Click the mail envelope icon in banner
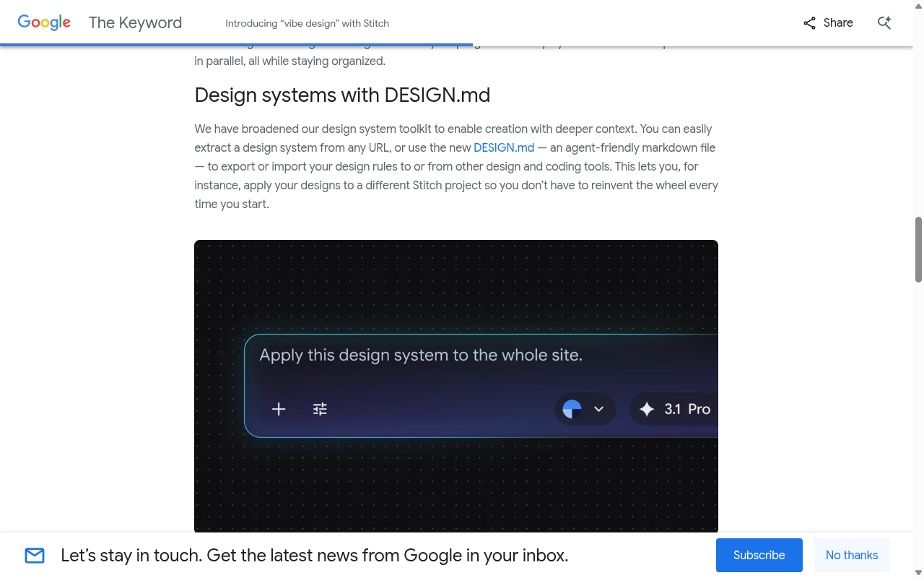Viewport: 924px width, 578px height. point(35,556)
